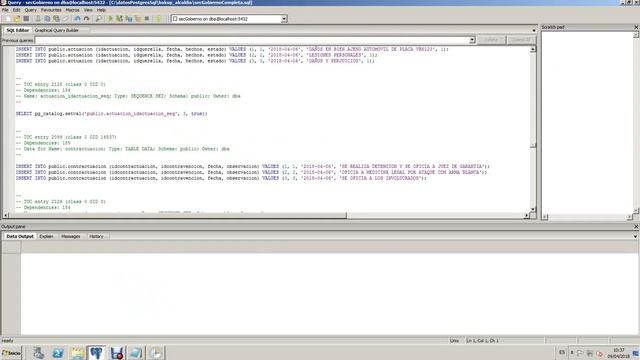640x360 pixels.
Task: Switch to pgAdmin elephant taskbar icon
Action: click(x=96, y=353)
